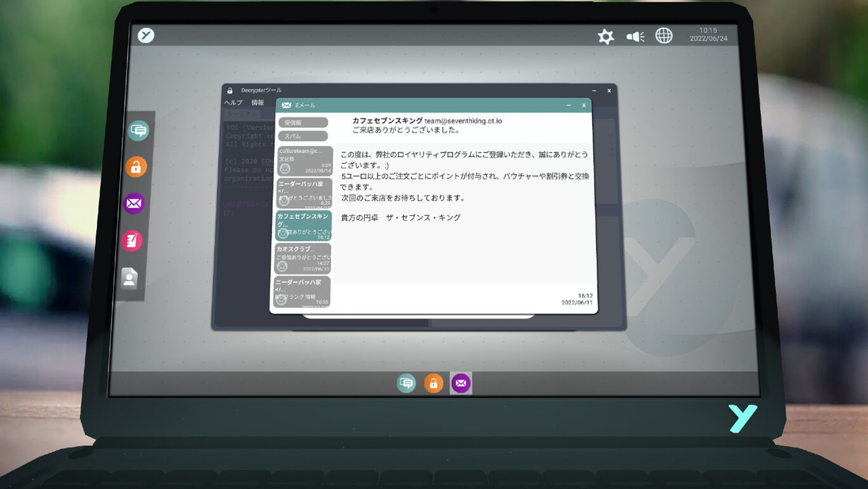Select the カフェセブンスキング email in the list
Image resolution: width=868 pixels, height=489 pixels.
[303, 225]
